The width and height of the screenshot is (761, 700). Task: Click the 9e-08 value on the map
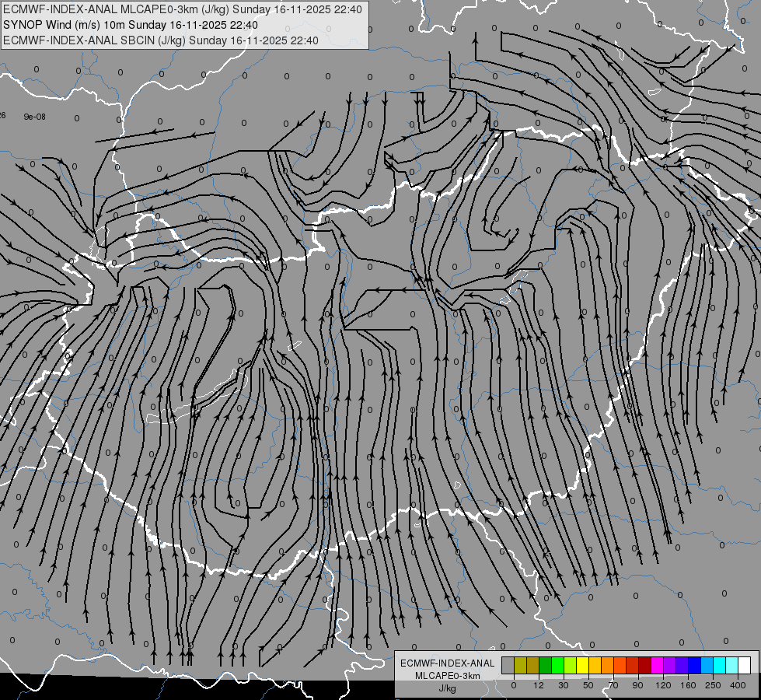click(34, 117)
